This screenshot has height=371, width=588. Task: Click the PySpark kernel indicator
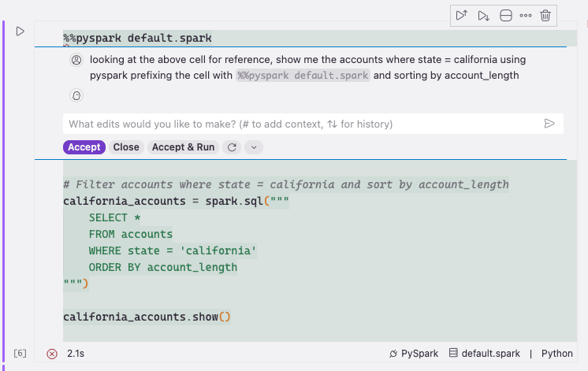[414, 354]
